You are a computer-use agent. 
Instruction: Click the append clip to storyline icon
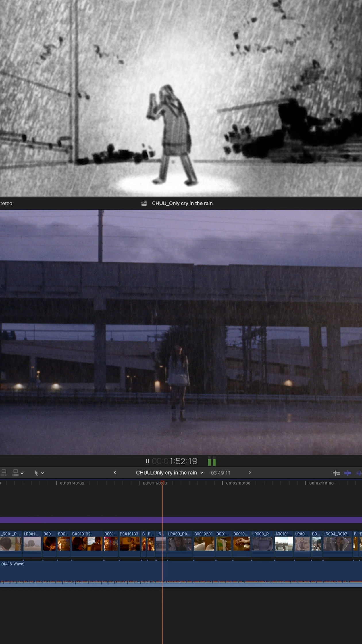pos(4,473)
